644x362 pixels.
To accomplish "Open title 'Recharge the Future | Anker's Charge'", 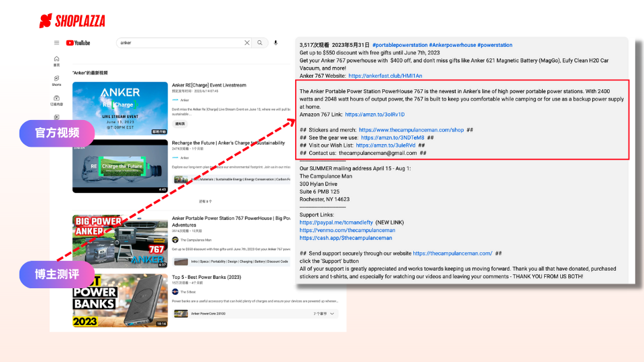I will point(228,143).
